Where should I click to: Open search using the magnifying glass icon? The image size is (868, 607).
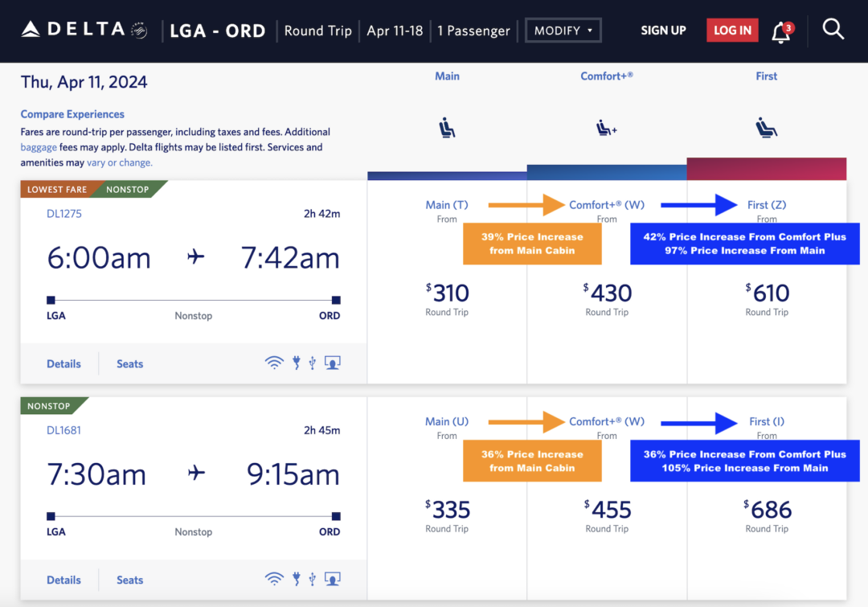click(833, 29)
